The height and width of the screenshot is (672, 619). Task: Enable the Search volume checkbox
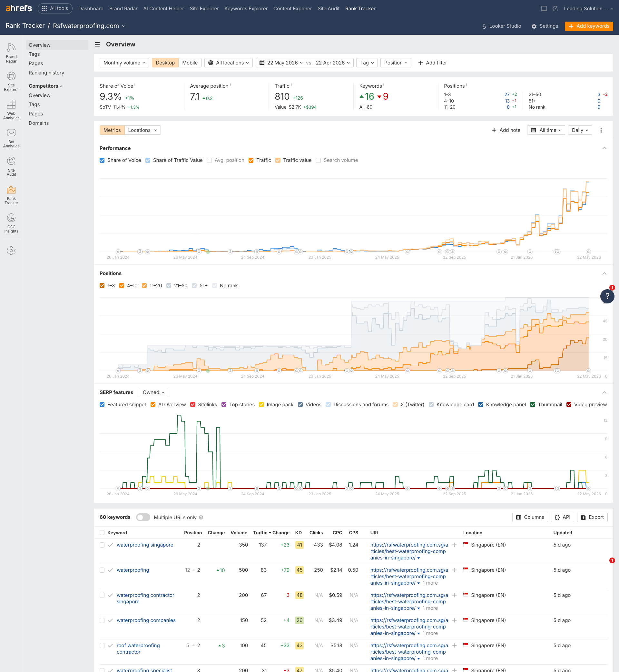point(318,160)
